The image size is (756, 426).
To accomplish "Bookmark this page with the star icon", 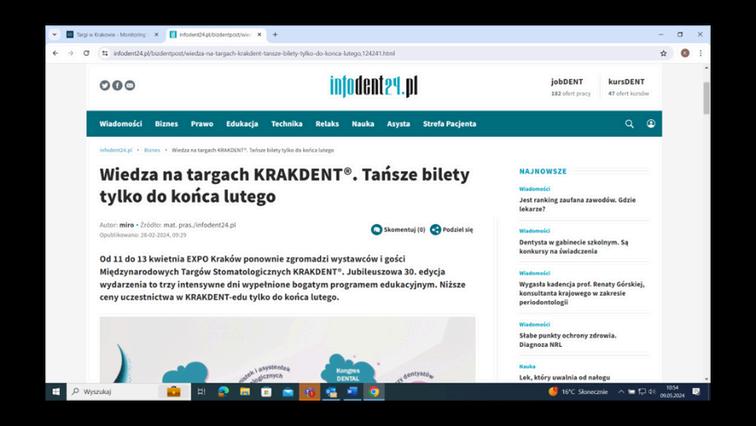I will click(663, 53).
